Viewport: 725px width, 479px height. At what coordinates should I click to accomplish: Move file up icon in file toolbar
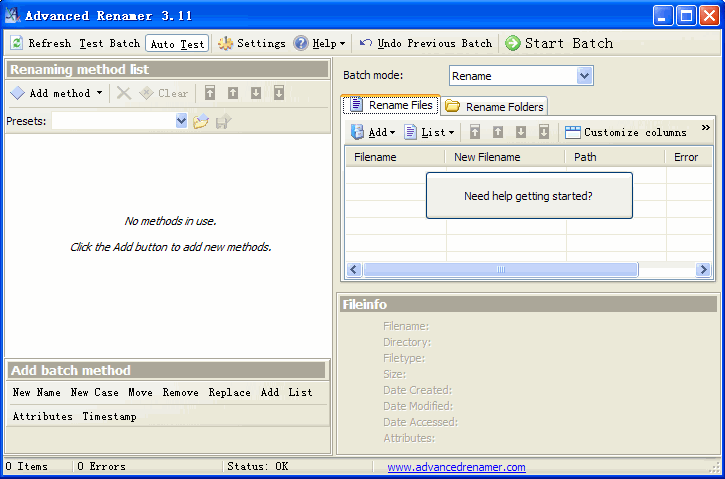[498, 132]
